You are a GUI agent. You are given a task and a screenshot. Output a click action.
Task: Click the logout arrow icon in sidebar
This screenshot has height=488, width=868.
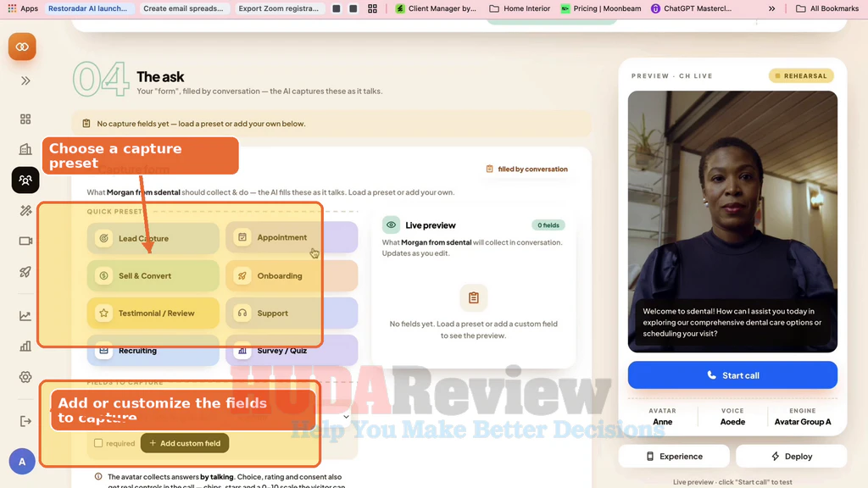pyautogui.click(x=25, y=421)
